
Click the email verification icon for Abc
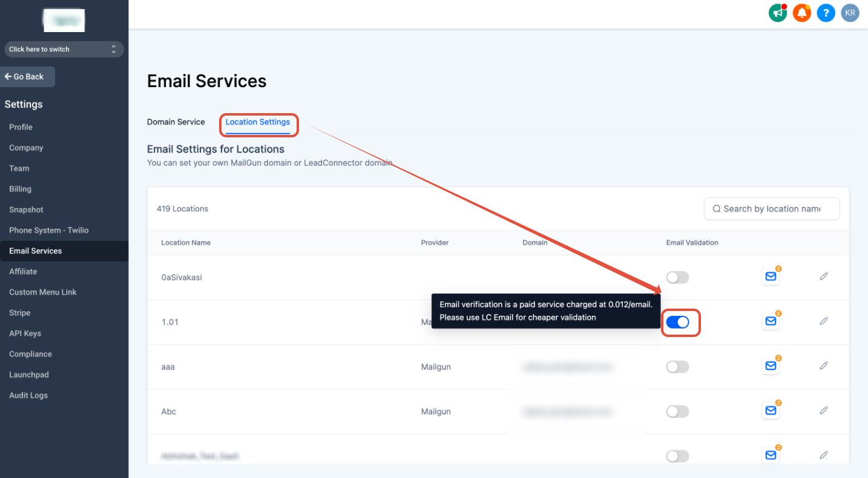coord(771,410)
